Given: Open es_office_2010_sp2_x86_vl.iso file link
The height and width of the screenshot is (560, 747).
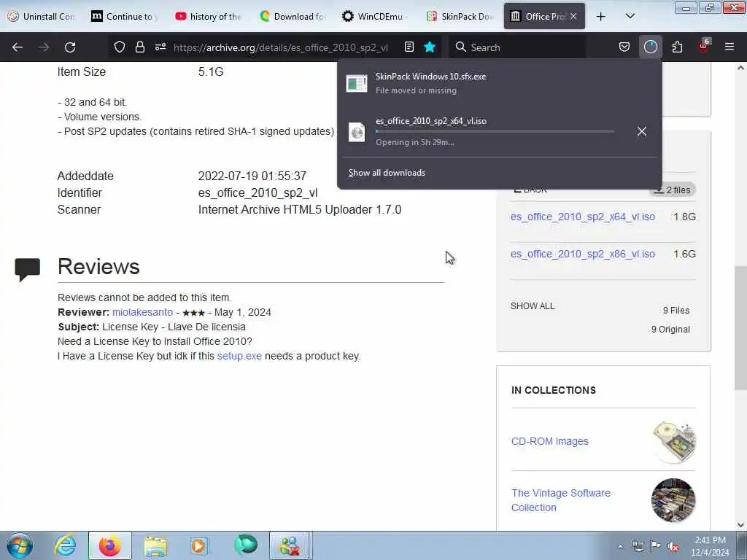Looking at the screenshot, I should coord(583,254).
